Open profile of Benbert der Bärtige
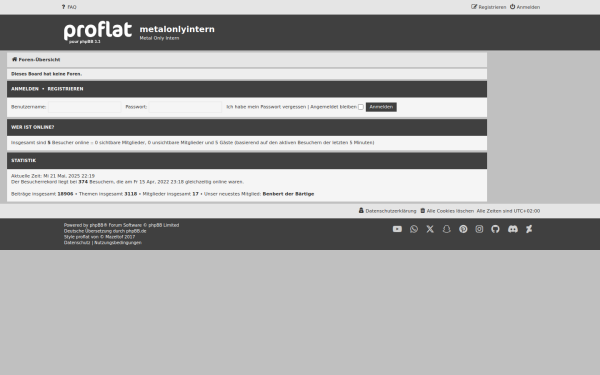Image resolution: width=600 pixels, height=375 pixels. [288, 194]
